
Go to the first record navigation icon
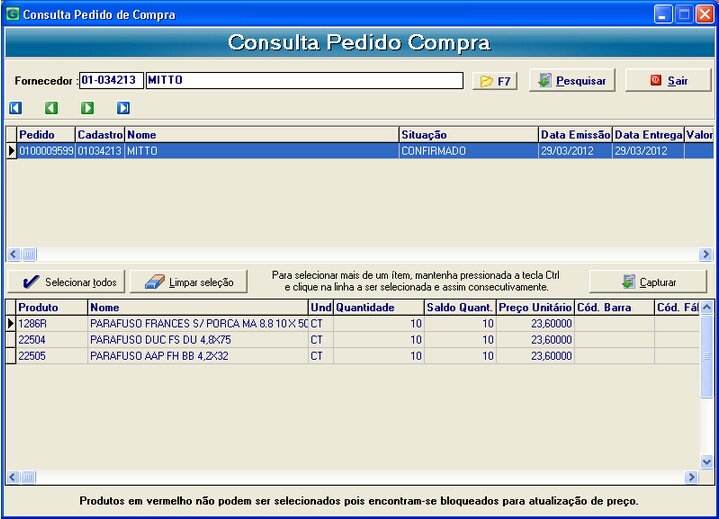15,108
